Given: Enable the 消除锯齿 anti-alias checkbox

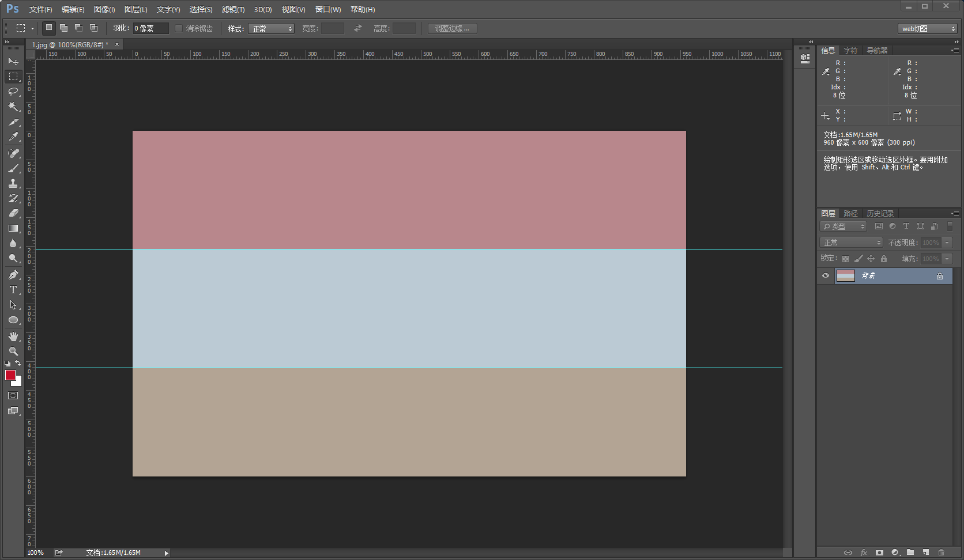Looking at the screenshot, I should (x=179, y=28).
